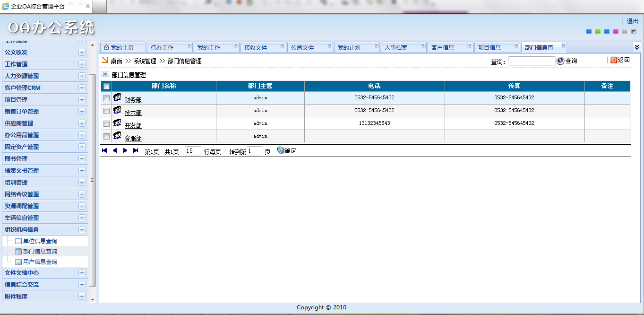Open the 技术部 department link
The width and height of the screenshot is (644, 315).
[133, 113]
